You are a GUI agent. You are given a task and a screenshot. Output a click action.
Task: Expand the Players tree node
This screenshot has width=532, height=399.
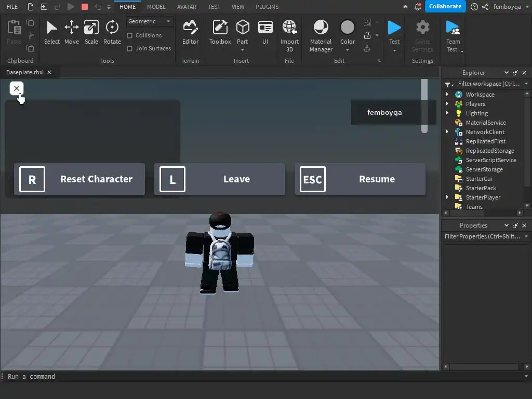pos(447,103)
